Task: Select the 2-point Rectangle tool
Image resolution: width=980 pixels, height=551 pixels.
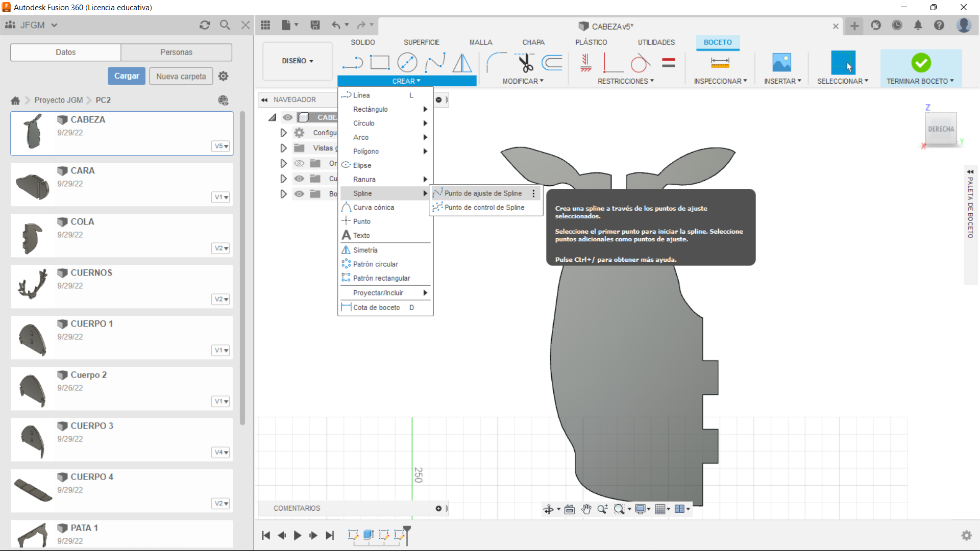Action: click(380, 62)
